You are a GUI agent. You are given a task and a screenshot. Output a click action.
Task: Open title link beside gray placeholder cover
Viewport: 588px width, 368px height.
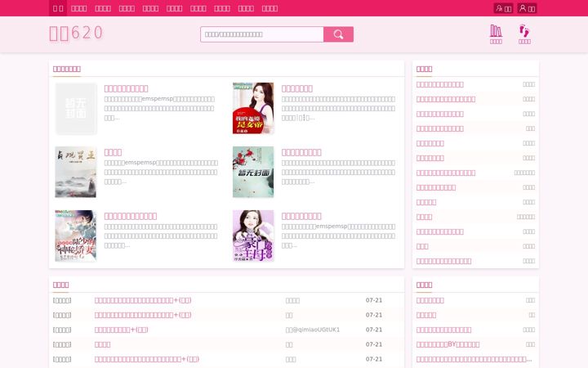pos(126,88)
